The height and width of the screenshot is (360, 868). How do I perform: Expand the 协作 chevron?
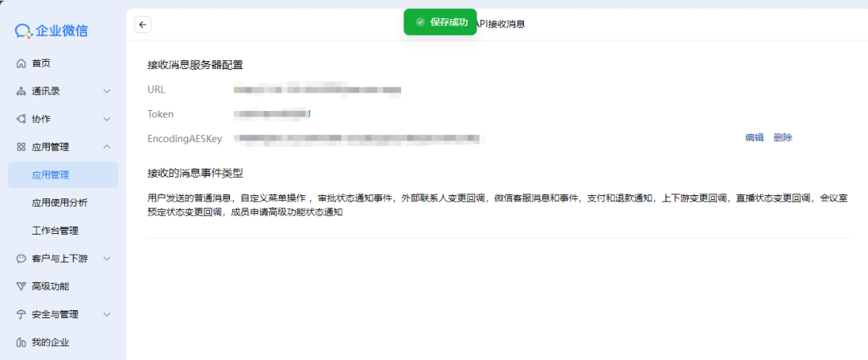[x=108, y=119]
